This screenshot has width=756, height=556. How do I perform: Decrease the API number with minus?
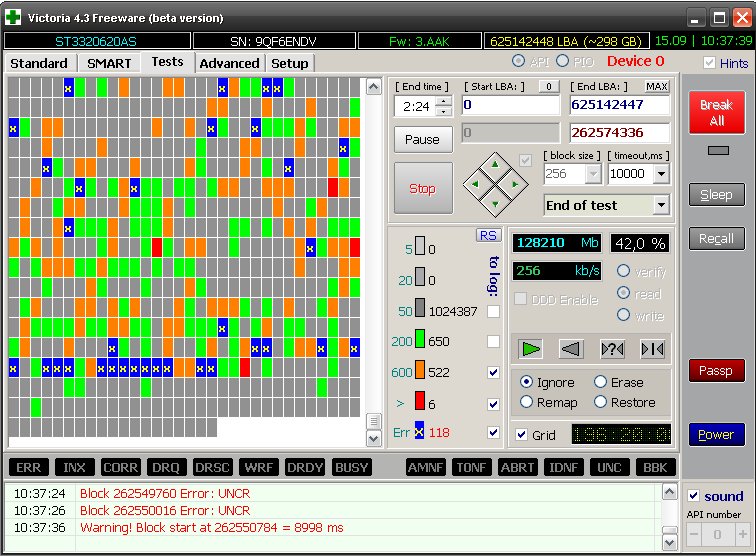[694, 534]
